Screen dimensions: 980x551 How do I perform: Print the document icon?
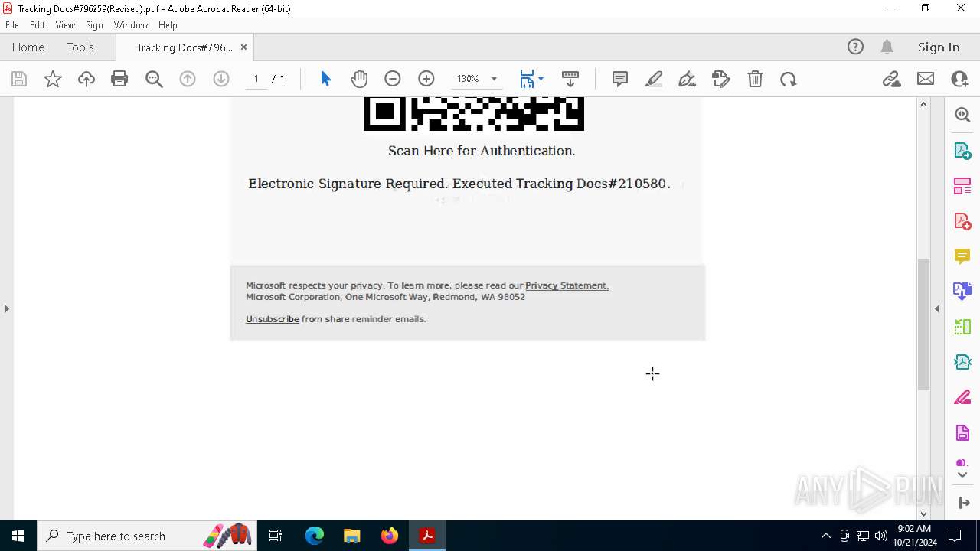click(x=119, y=79)
